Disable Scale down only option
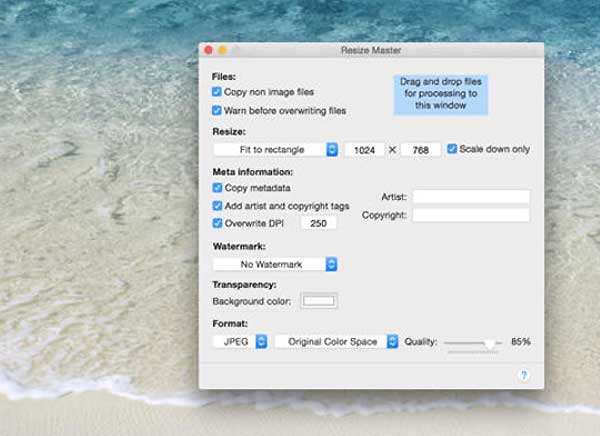Image resolution: width=600 pixels, height=436 pixels. click(452, 149)
